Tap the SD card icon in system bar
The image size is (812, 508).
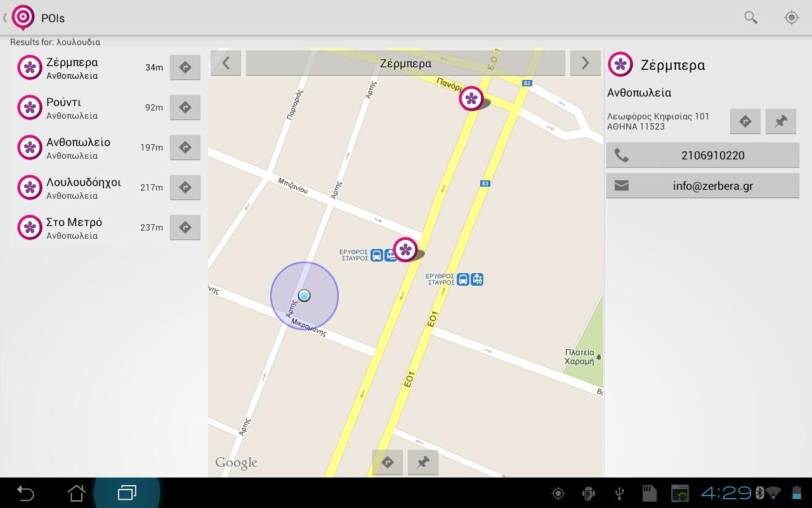[x=649, y=493]
